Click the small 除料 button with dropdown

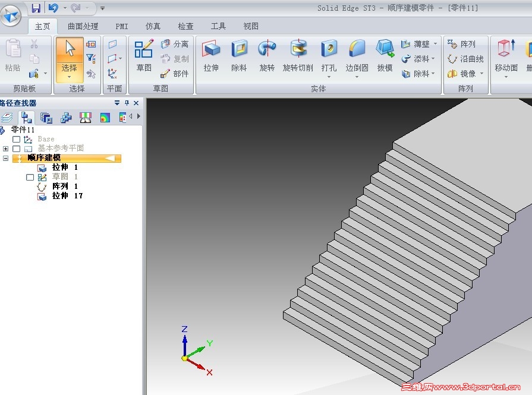[415, 74]
